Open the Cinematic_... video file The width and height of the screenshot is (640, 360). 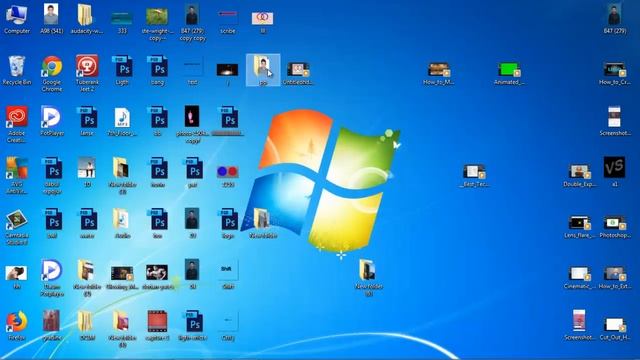(579, 278)
